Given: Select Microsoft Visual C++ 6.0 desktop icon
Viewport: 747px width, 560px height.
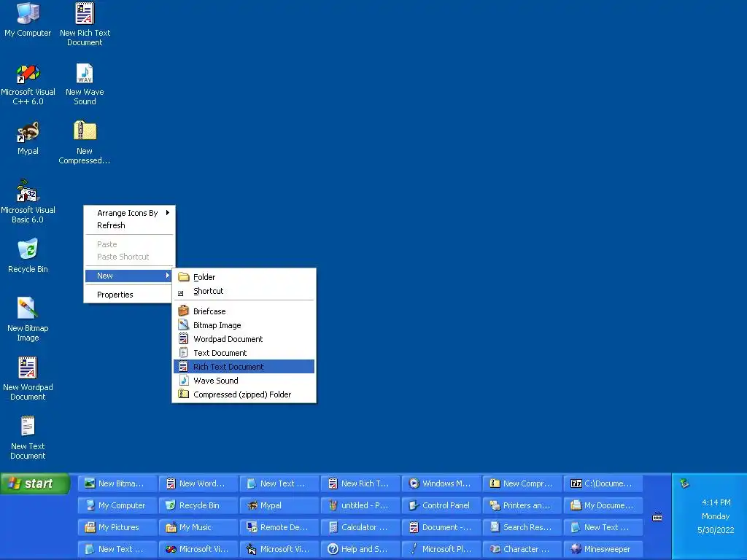Looking at the screenshot, I should point(28,85).
